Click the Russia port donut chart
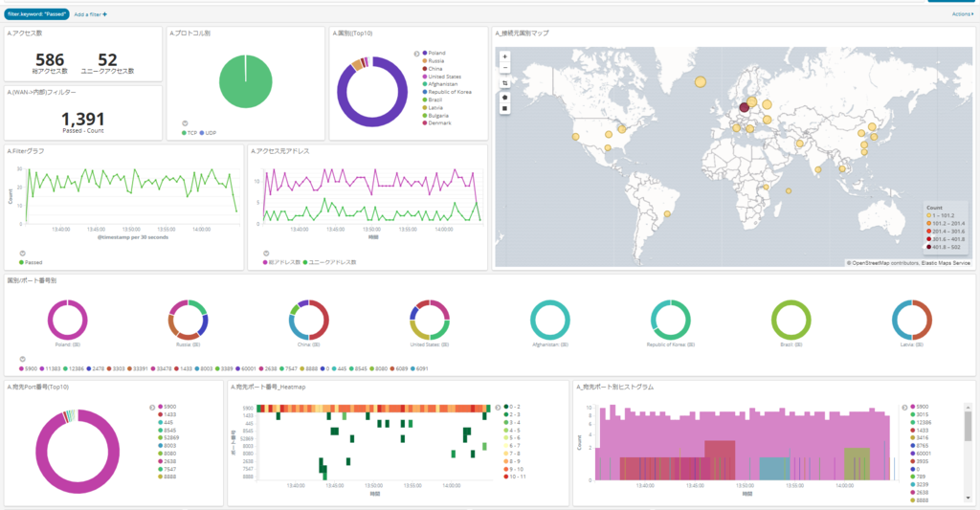980x510 pixels. coord(188,320)
